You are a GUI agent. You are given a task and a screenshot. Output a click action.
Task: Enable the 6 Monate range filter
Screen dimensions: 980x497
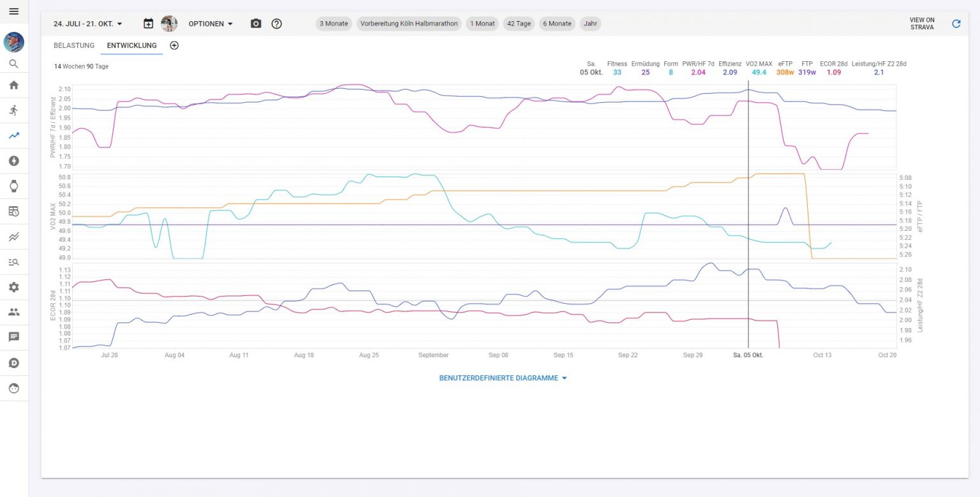pyautogui.click(x=556, y=24)
